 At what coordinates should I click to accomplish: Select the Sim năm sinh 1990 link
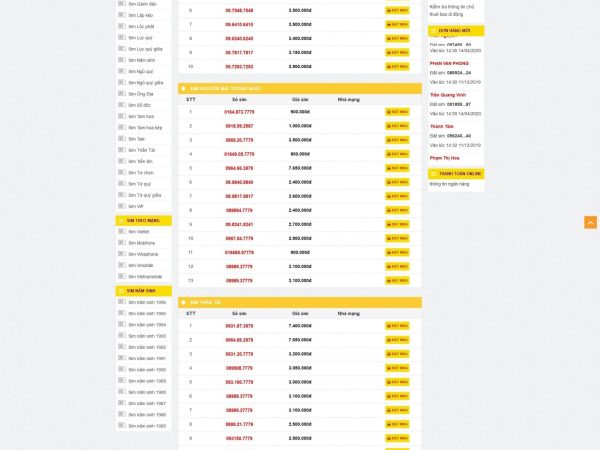(147, 369)
